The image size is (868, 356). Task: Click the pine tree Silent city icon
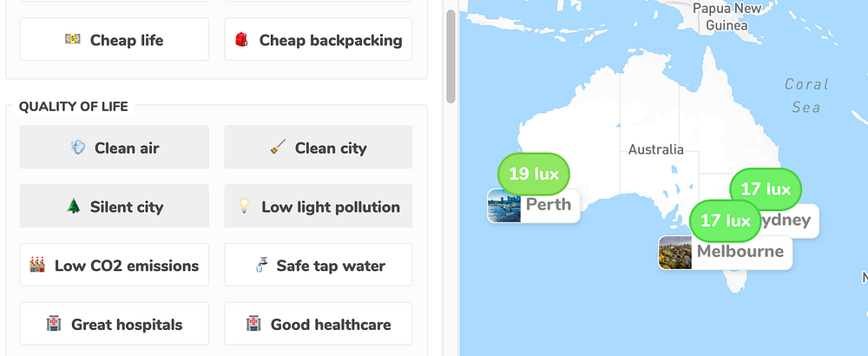[73, 207]
